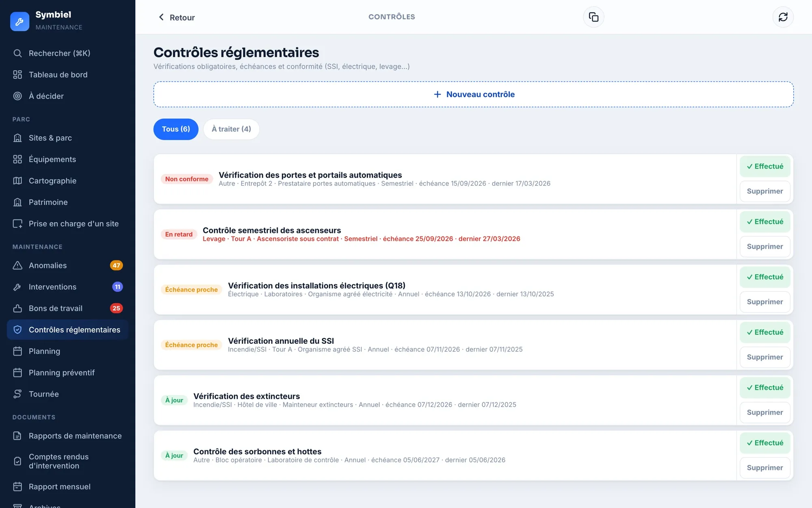
Task: Open Rapport mensuel in the sidebar
Action: click(67, 487)
